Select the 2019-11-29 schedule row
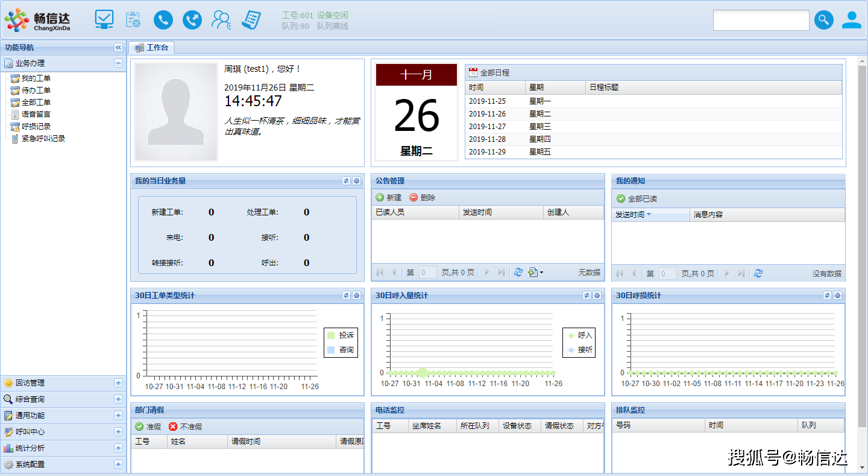Image resolution: width=868 pixels, height=476 pixels. coord(653,152)
